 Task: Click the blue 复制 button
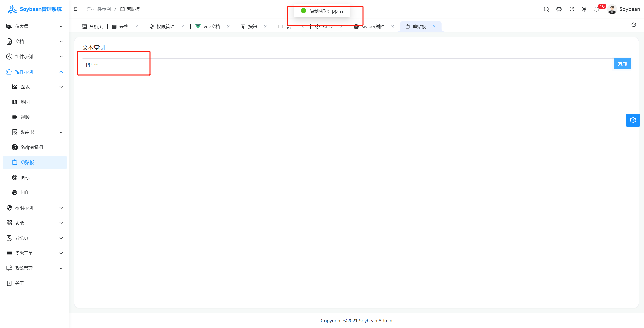pyautogui.click(x=622, y=64)
